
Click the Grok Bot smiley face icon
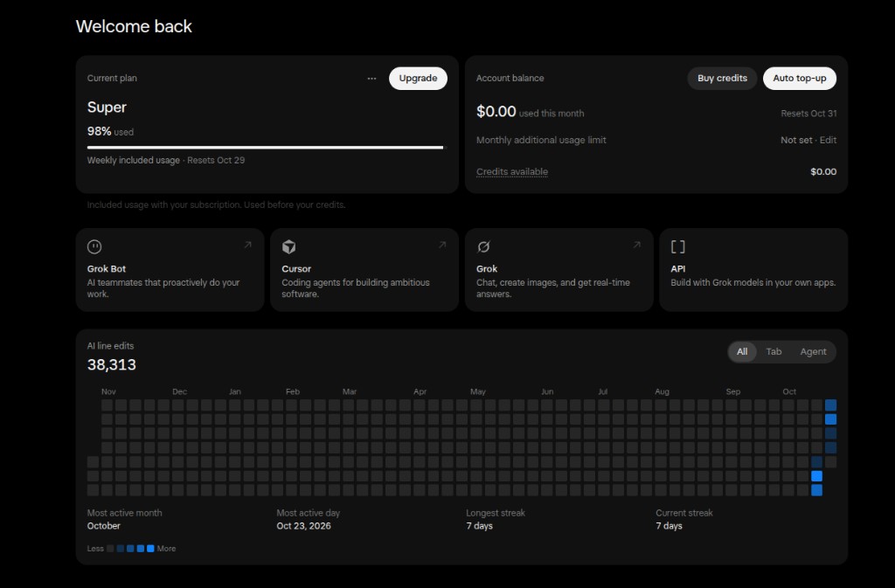(94, 247)
